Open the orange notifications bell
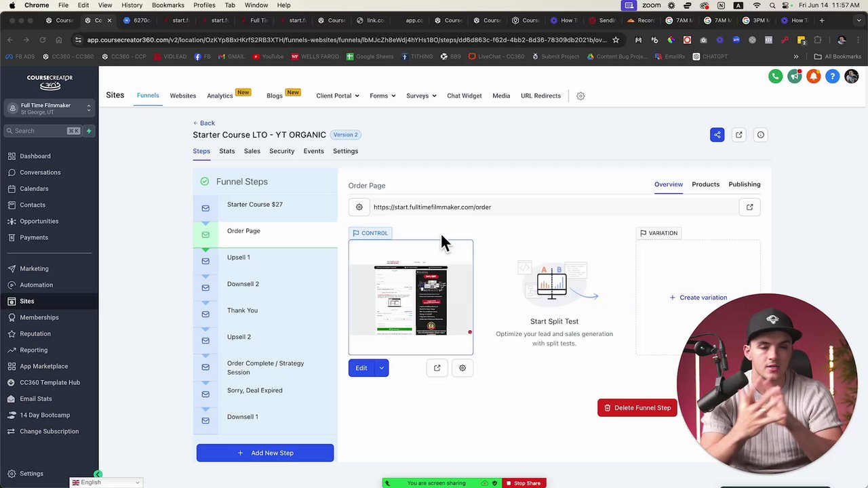The image size is (868, 488). click(x=813, y=76)
